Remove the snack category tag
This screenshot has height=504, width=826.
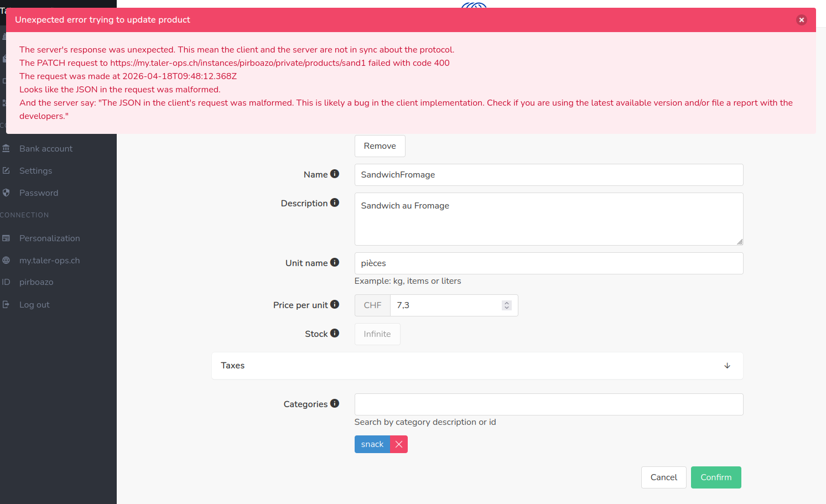pos(399,444)
